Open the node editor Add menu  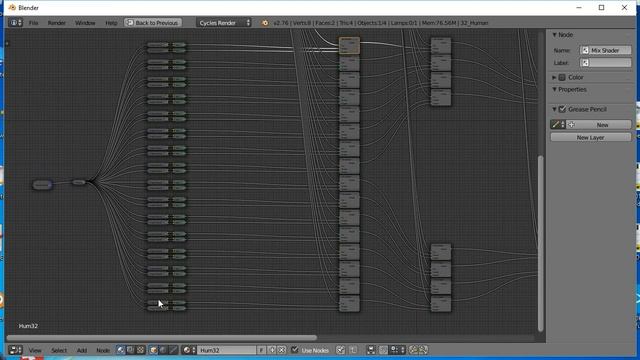point(82,350)
